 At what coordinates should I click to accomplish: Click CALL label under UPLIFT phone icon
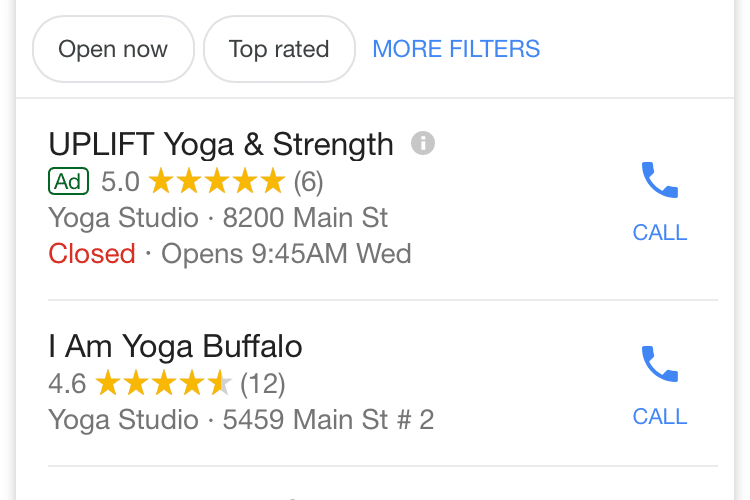coord(660,233)
